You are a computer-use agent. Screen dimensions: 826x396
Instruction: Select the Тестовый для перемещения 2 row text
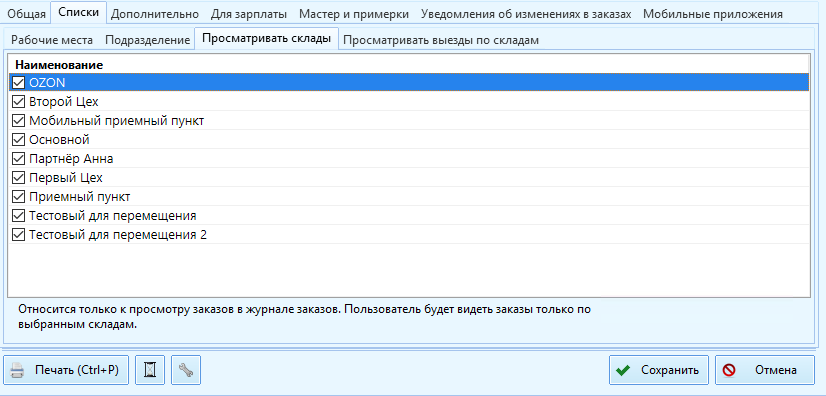(x=118, y=234)
